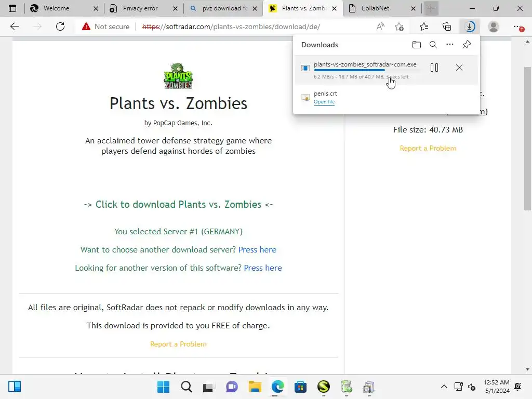Screen dimensions: 532x399
Task: Open the Windows Start menu
Action: pyautogui.click(x=163, y=387)
